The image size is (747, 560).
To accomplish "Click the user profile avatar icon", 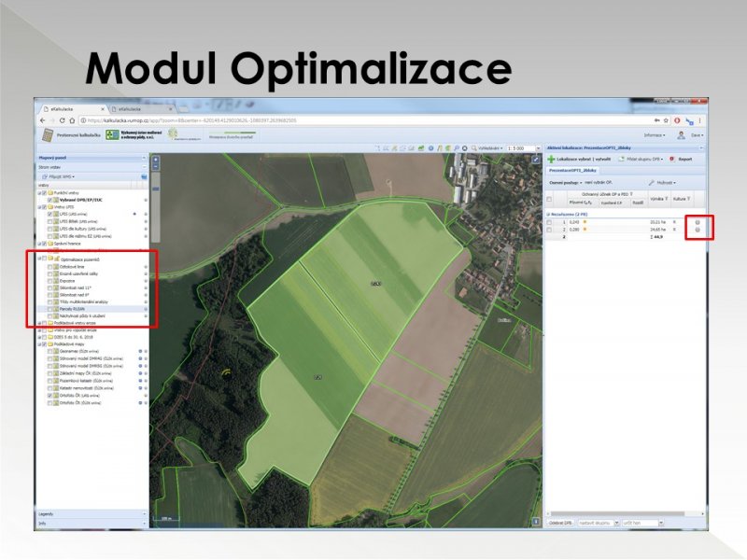I will (681, 135).
